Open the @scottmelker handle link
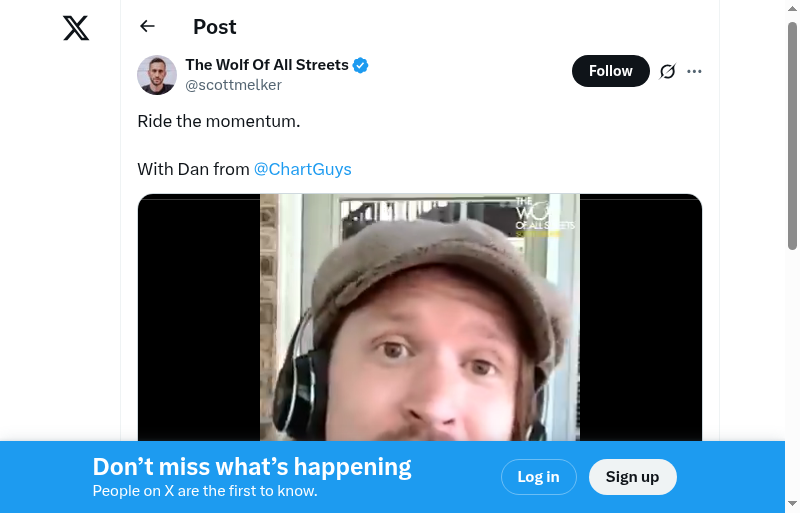The height and width of the screenshot is (513, 800). [233, 85]
